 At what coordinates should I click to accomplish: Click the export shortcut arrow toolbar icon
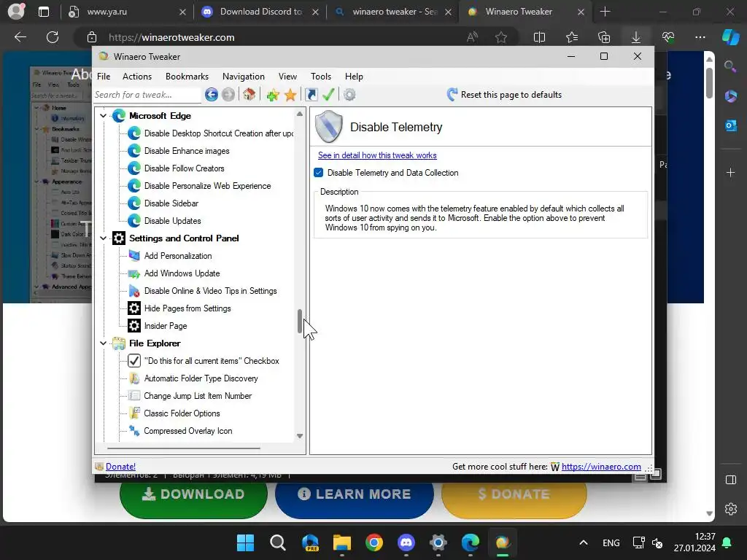(x=311, y=95)
